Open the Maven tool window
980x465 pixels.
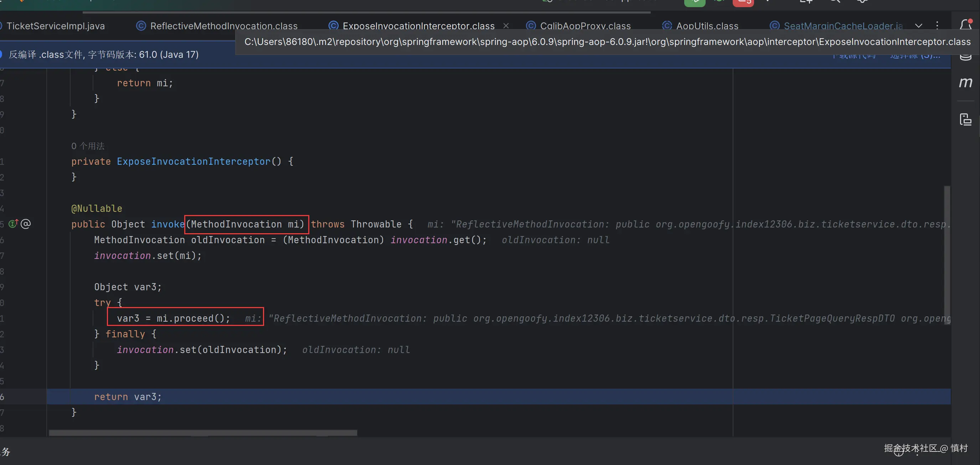point(965,82)
